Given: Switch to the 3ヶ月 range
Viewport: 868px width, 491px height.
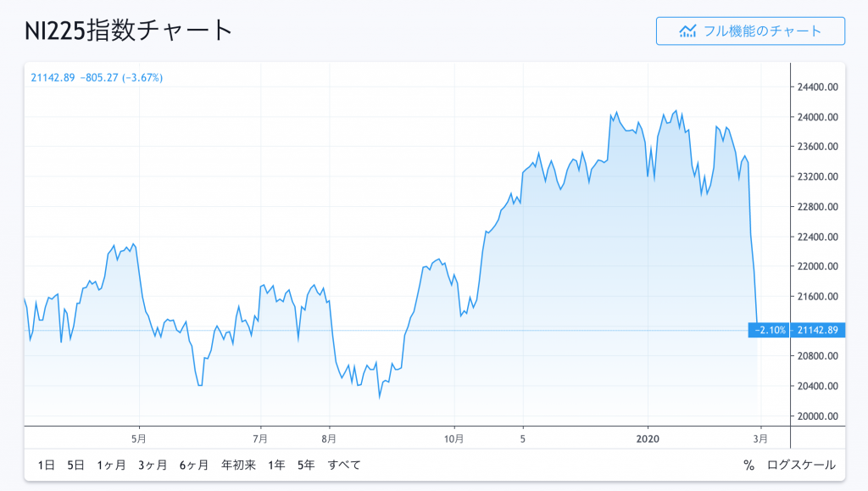Looking at the screenshot, I should pos(153,465).
